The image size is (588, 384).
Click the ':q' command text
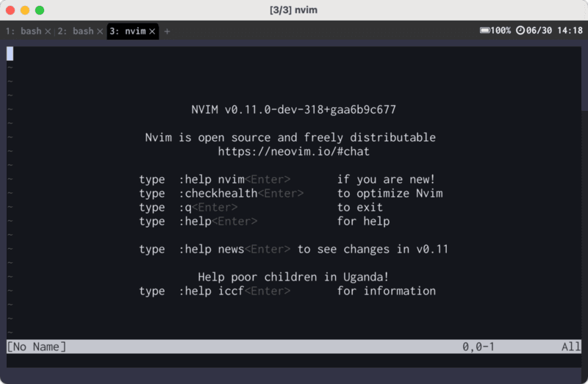pyautogui.click(x=185, y=208)
